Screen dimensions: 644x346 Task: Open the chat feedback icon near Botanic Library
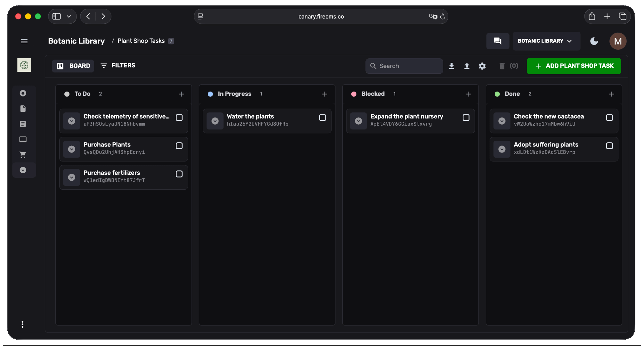tap(498, 41)
